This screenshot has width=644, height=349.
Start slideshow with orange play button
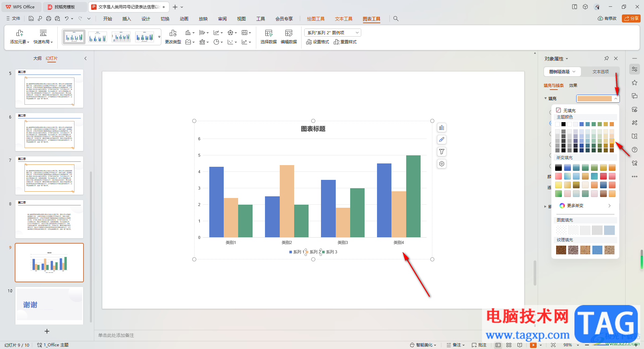pyautogui.click(x=533, y=345)
